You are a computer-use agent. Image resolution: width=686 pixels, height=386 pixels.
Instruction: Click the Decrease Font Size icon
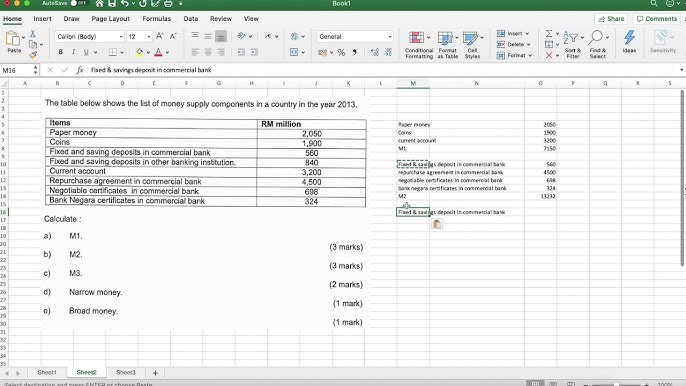pyautogui.click(x=173, y=36)
